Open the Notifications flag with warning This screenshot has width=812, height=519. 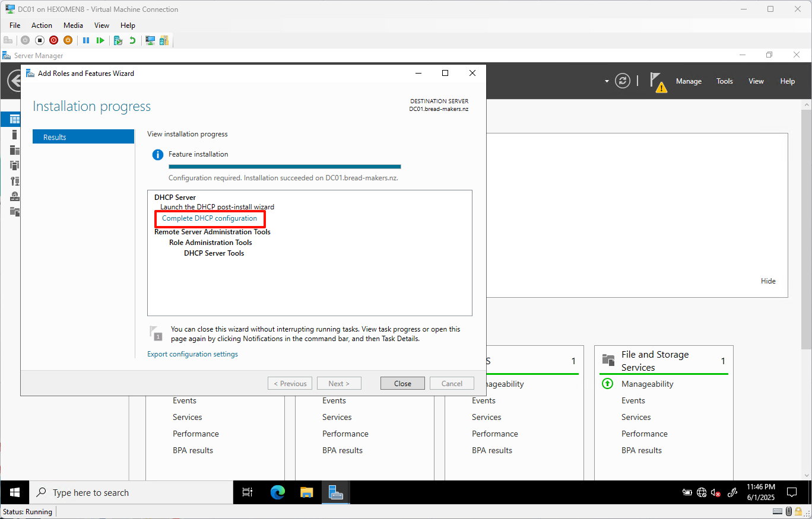(x=658, y=82)
